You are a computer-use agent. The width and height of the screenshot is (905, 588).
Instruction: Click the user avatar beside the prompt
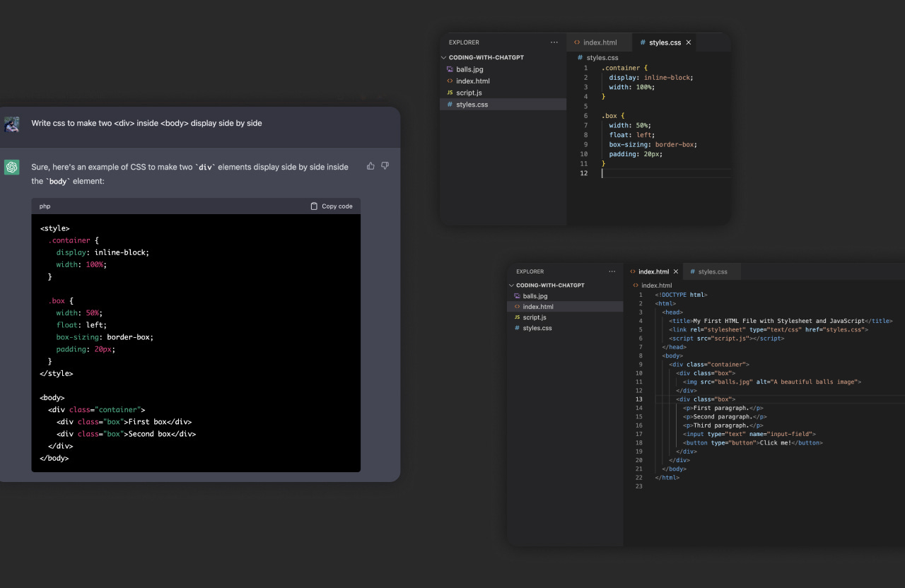11,124
